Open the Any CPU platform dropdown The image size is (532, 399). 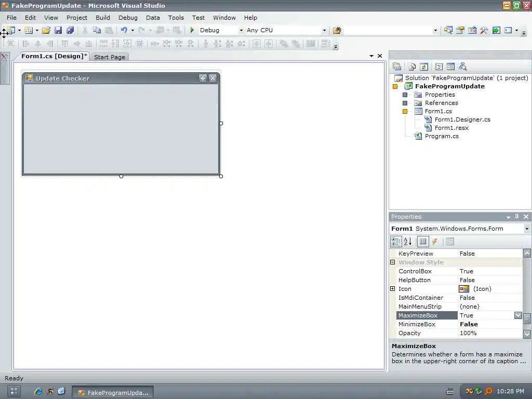point(324,30)
